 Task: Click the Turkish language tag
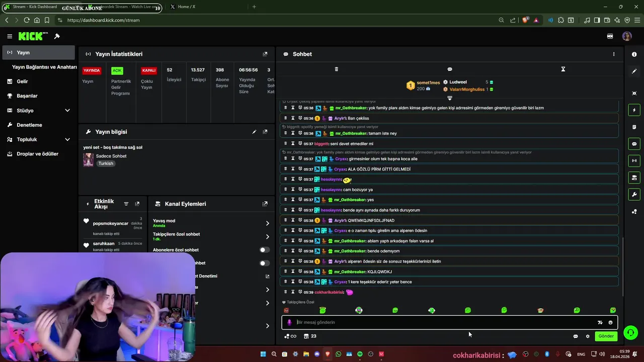click(106, 163)
